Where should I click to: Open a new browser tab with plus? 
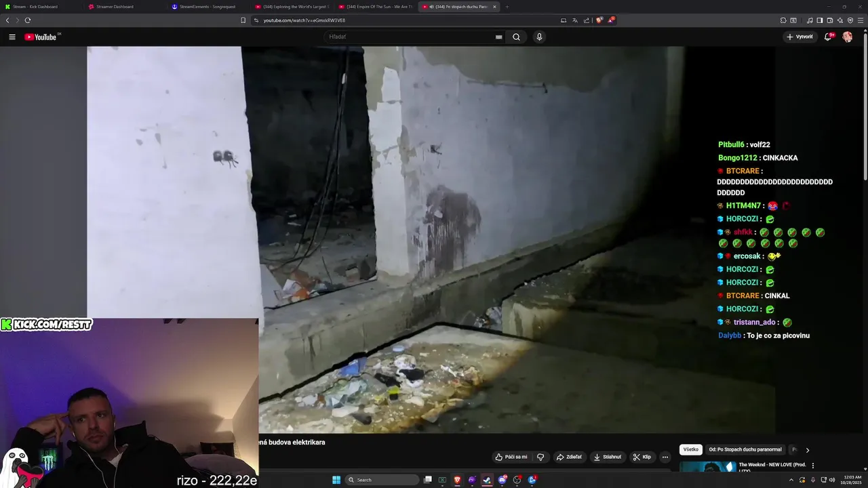(507, 7)
